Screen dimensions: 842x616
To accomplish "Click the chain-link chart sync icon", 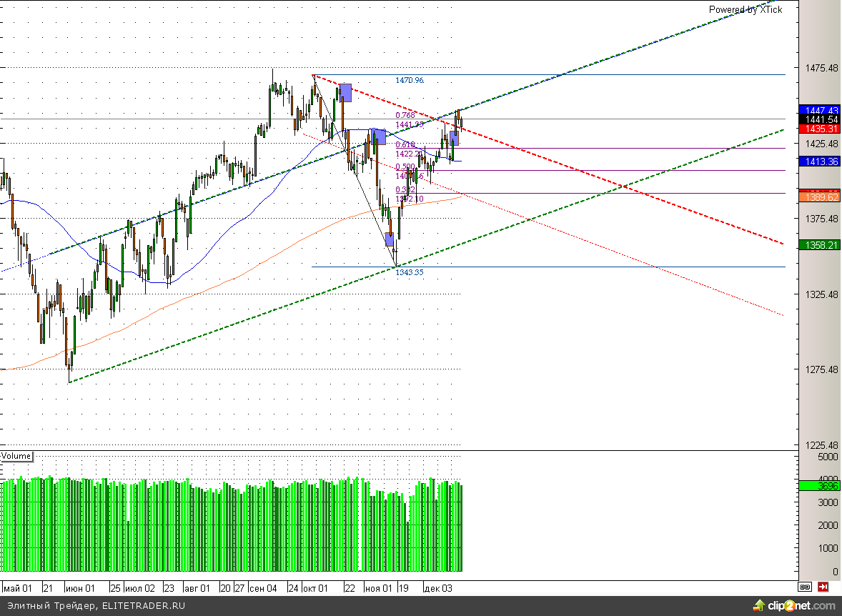I will pyautogui.click(x=804, y=587).
